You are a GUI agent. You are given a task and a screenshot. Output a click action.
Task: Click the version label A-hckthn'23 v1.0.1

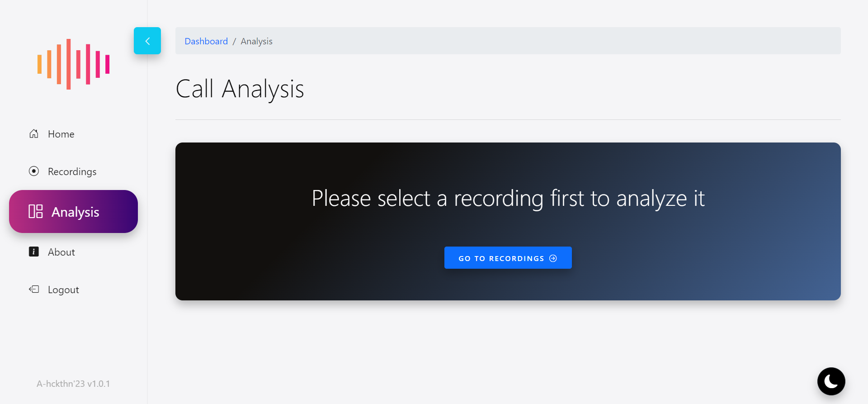tap(73, 383)
